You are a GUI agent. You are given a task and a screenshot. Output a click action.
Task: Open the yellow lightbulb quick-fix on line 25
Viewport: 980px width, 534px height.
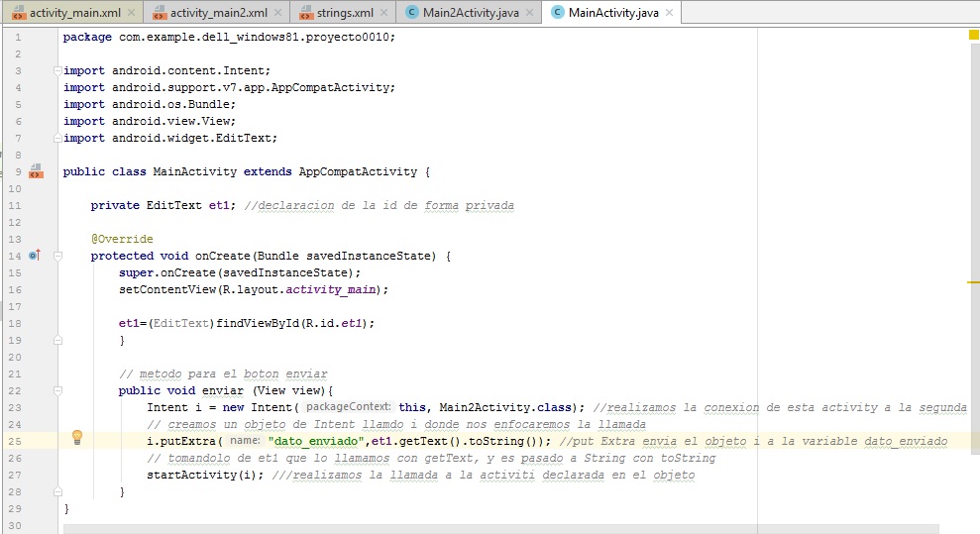click(77, 439)
